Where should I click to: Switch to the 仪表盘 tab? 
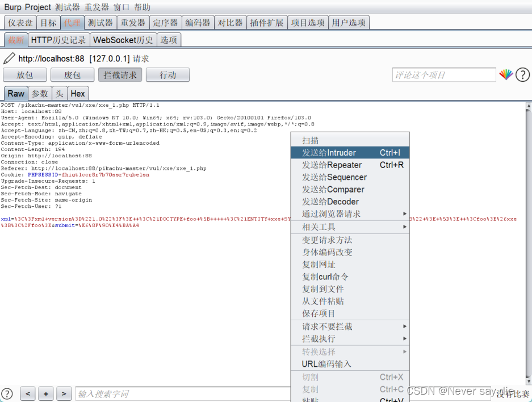pos(20,23)
